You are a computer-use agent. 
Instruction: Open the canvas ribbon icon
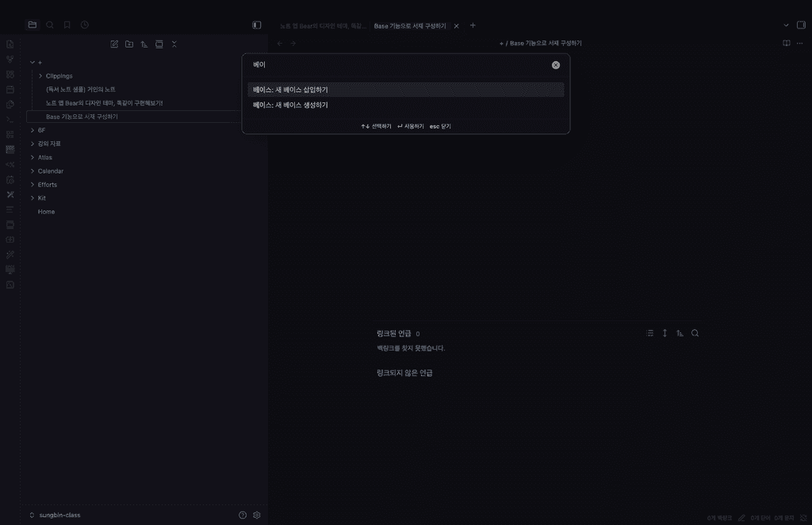[x=10, y=74]
